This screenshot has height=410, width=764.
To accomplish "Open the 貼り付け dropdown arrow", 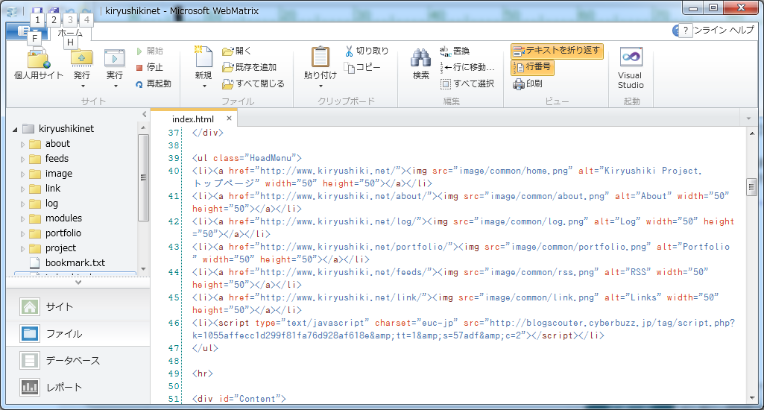I will coord(321,86).
